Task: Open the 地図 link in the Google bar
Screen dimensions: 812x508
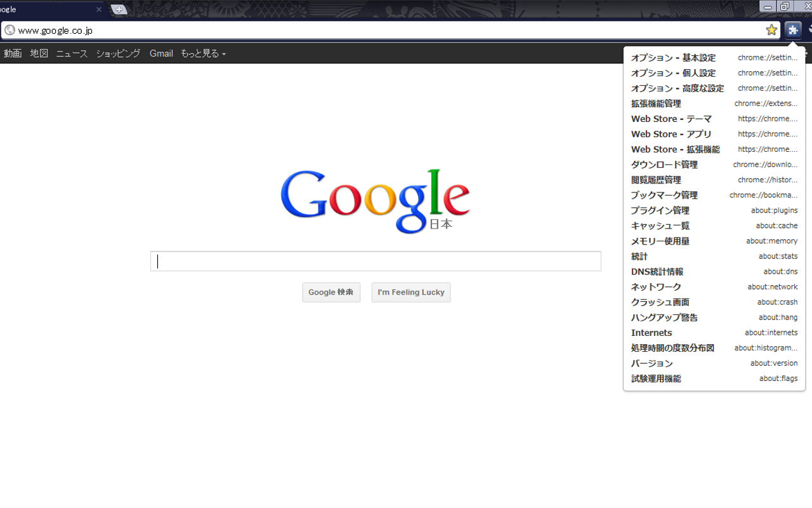Action: [x=39, y=53]
